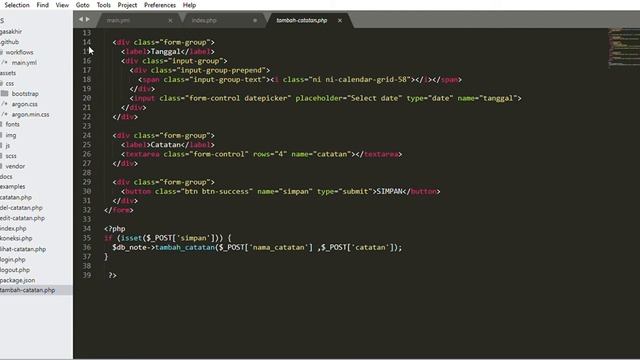Screen dimensions: 640x360
Task: Close the main.yml tab
Action: click(170, 20)
